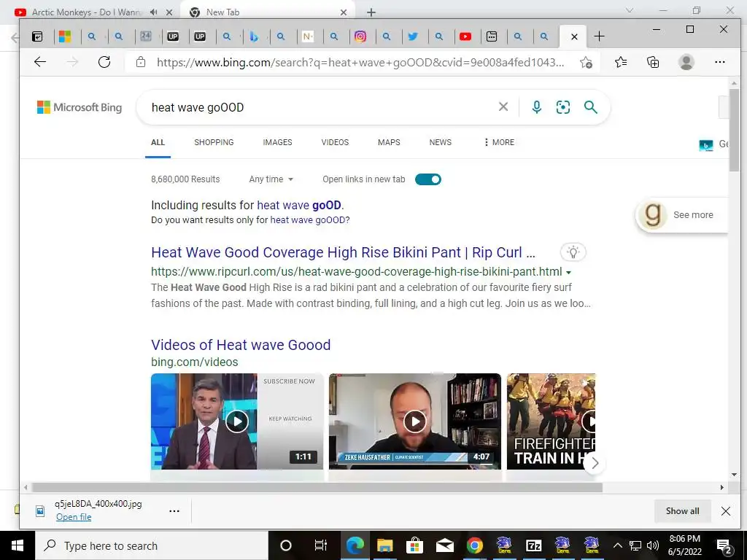Open a new tab in Edge
Image resolution: width=747 pixels, height=560 pixels.
(x=600, y=36)
